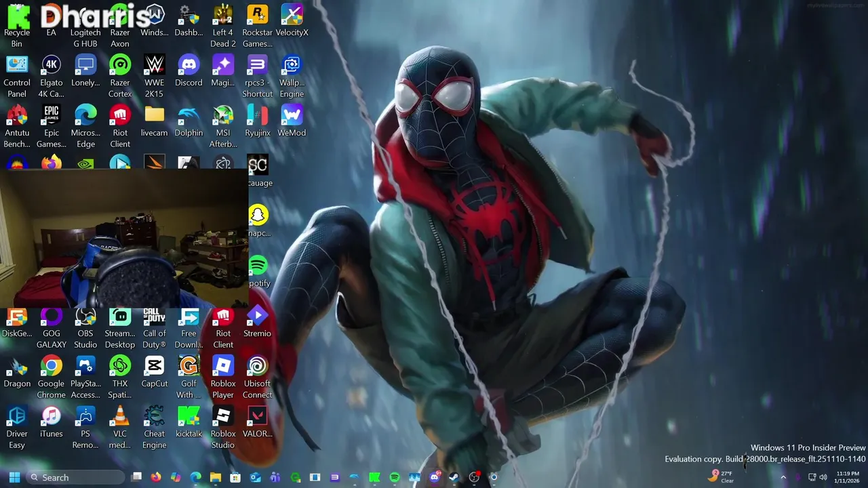This screenshot has width=868, height=488.
Task: Select the iTunes desktop shortcut
Action: coord(51,422)
